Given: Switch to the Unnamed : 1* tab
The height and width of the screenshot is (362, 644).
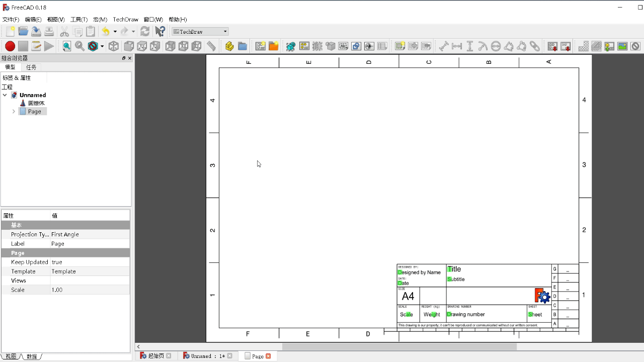Looking at the screenshot, I should [208, 356].
